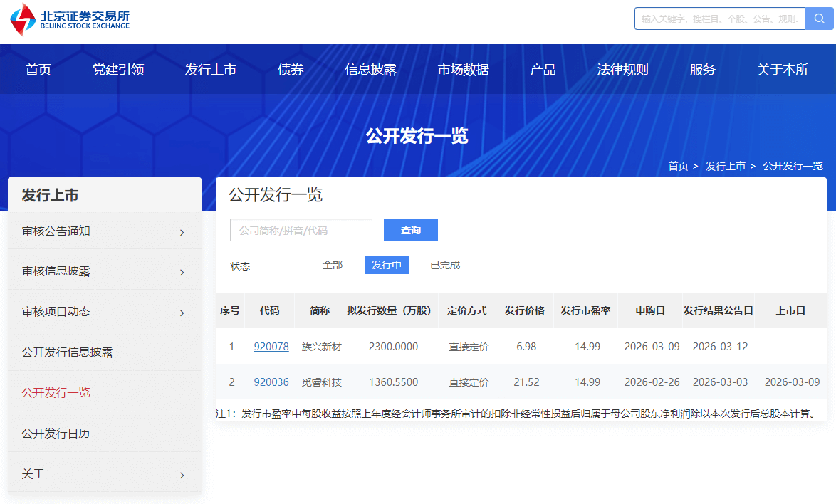Focus the company name/pinyin/code input field
Screen dimensions: 836x504
[x=301, y=230]
